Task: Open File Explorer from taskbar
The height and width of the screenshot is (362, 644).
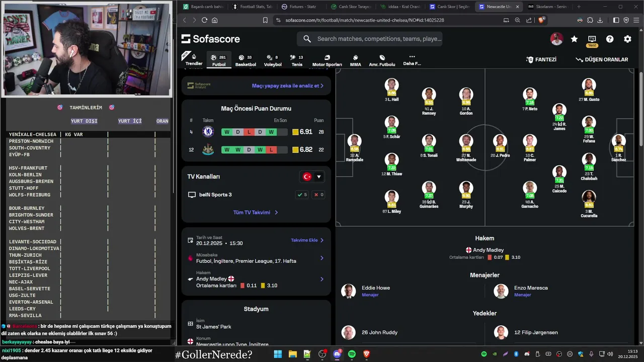Action: (x=292, y=354)
